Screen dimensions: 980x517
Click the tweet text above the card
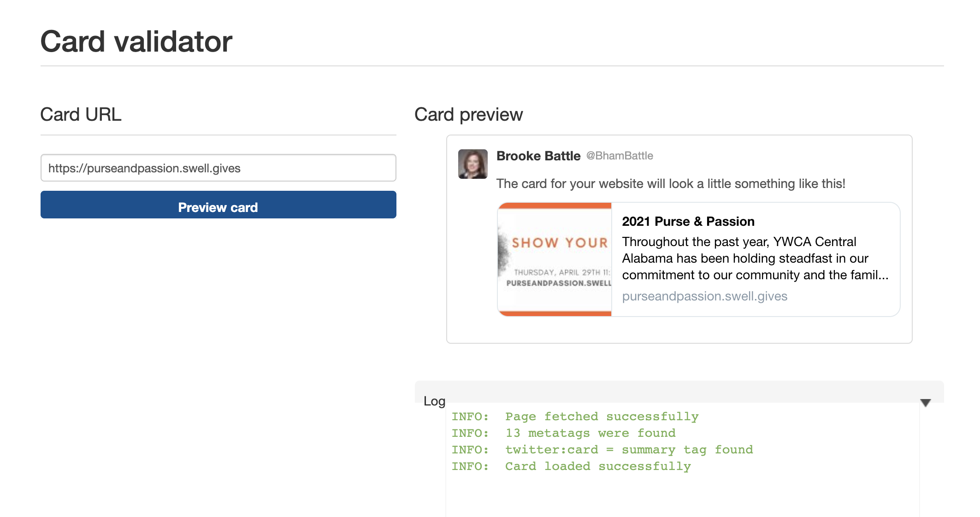tap(670, 184)
